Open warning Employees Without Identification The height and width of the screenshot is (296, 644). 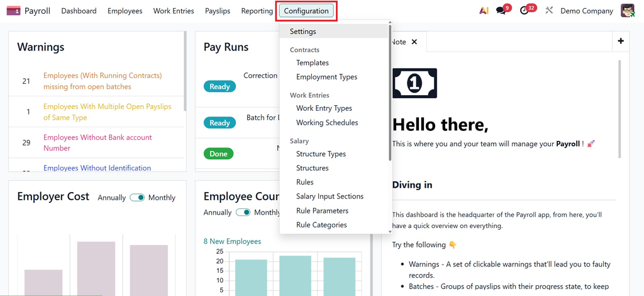pyautogui.click(x=97, y=168)
